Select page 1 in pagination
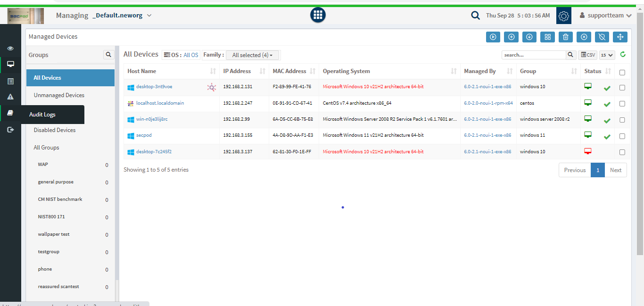644x306 pixels. (x=598, y=170)
